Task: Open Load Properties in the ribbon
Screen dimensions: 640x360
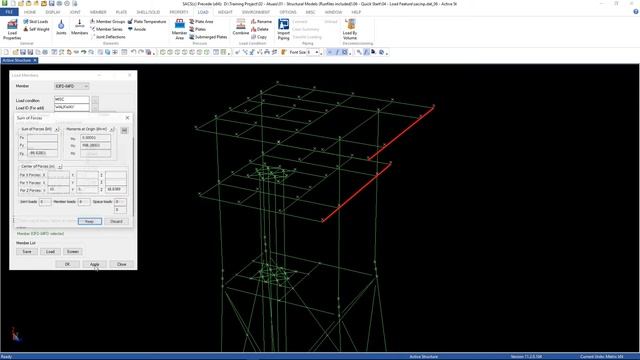Action: [12, 29]
